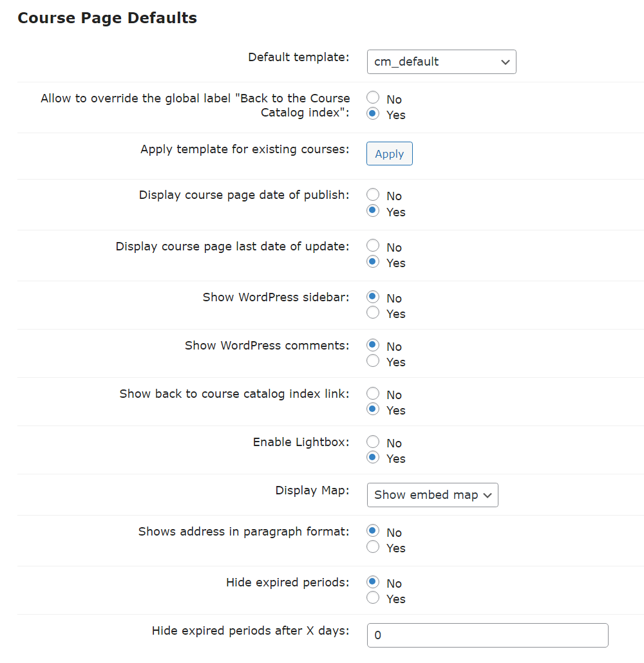This screenshot has width=644, height=663.
Task: Click the "Display Map:" label
Action: (312, 490)
